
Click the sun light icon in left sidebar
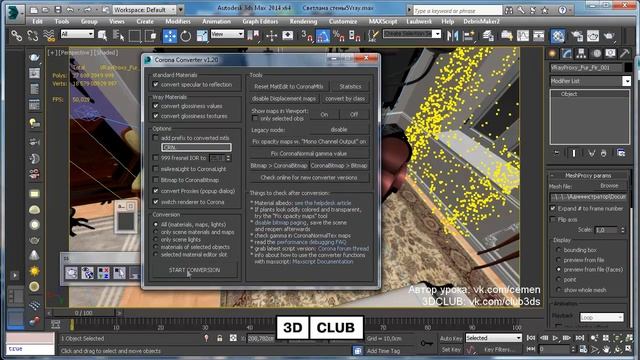click(34, 271)
